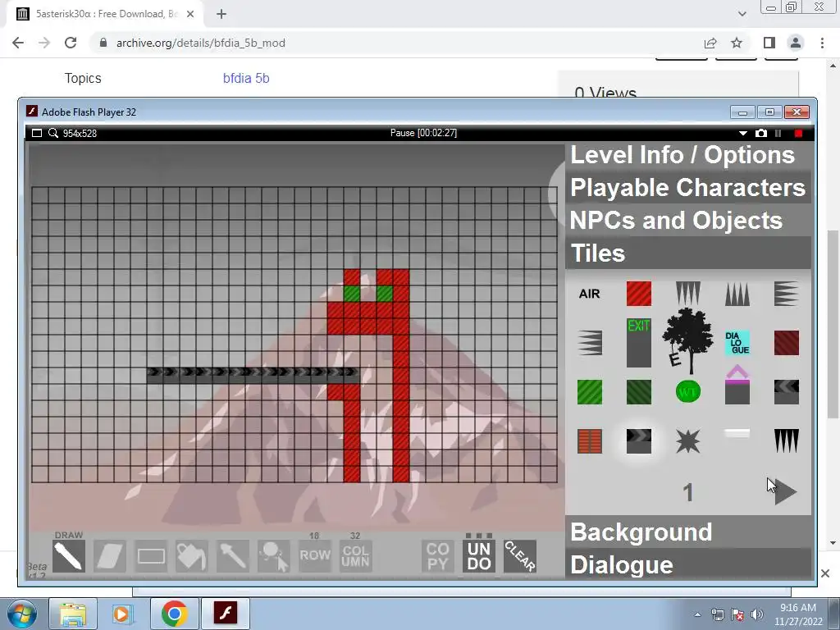Image resolution: width=840 pixels, height=630 pixels.
Task: Click the share page icon in address bar
Action: [x=710, y=43]
